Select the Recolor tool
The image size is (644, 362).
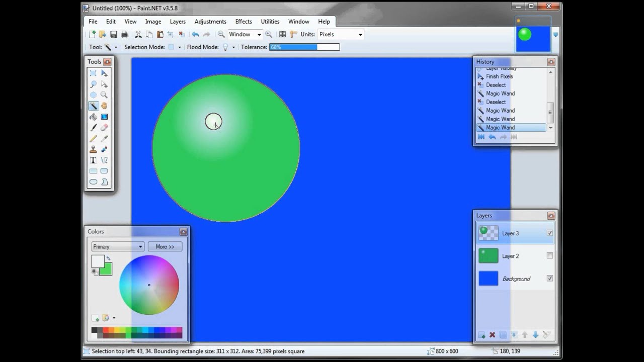coord(104,149)
